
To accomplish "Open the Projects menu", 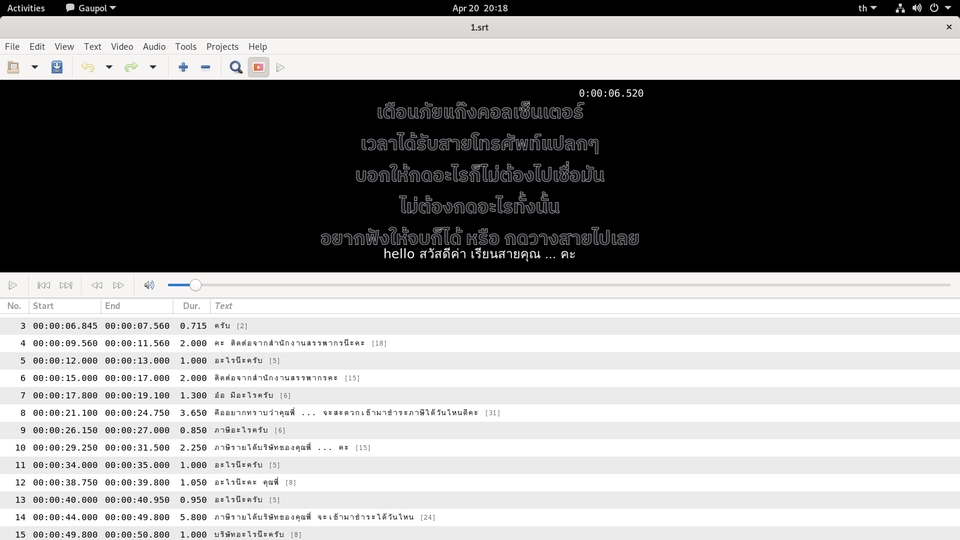I will (222, 47).
